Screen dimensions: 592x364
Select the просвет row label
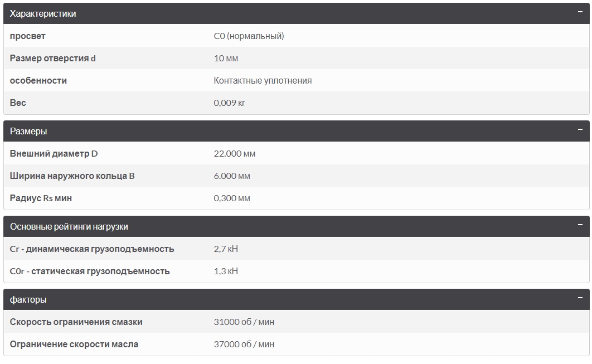click(x=27, y=36)
